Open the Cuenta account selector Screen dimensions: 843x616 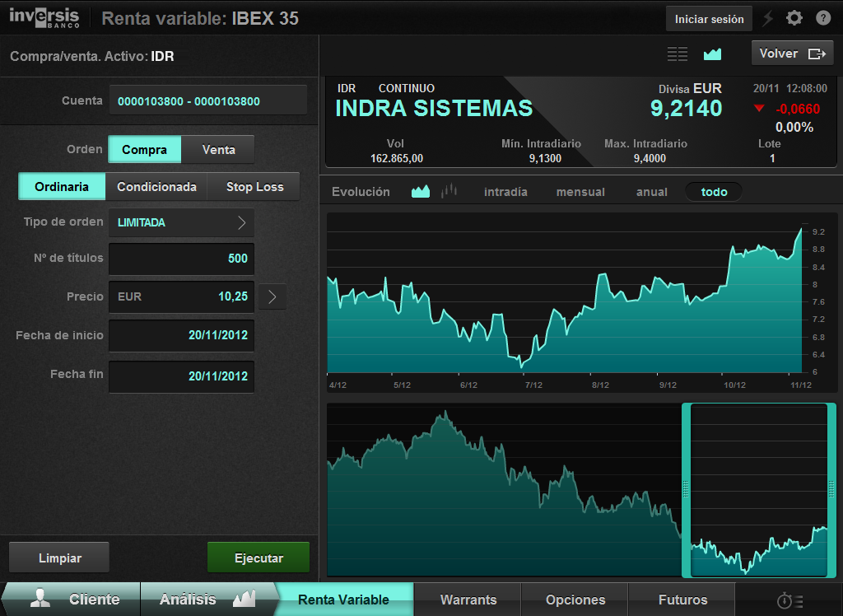[x=207, y=101]
